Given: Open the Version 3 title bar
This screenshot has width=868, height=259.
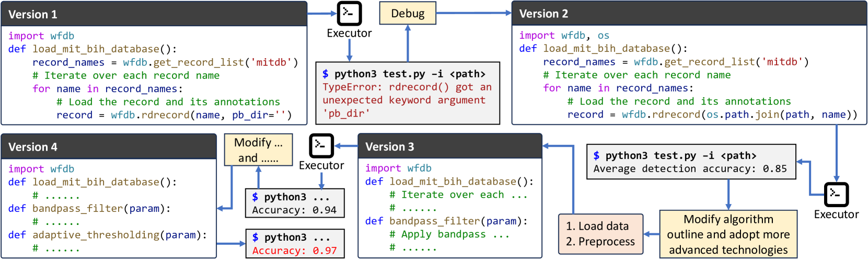Looking at the screenshot, I should pyautogui.click(x=449, y=147).
